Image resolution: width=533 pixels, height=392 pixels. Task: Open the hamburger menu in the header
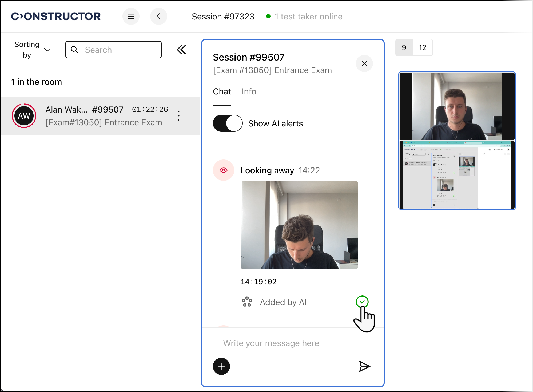coord(131,17)
